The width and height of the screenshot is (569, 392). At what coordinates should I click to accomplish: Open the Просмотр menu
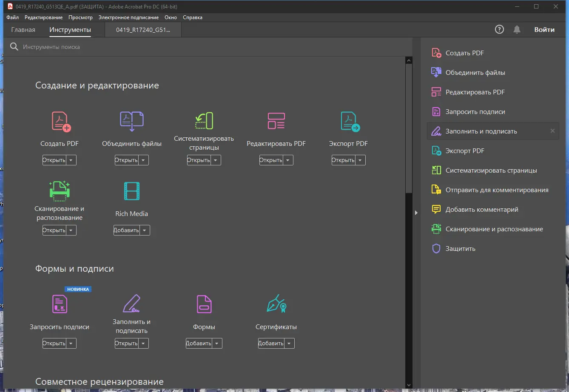80,17
